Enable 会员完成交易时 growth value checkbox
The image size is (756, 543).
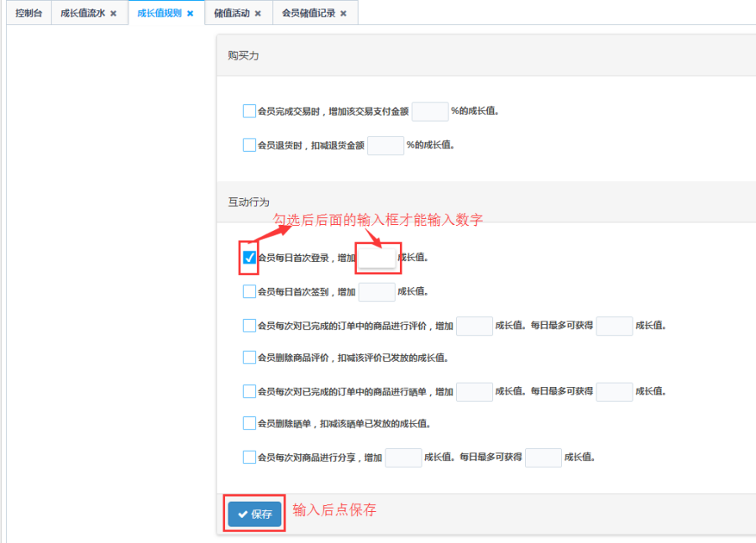(x=249, y=111)
